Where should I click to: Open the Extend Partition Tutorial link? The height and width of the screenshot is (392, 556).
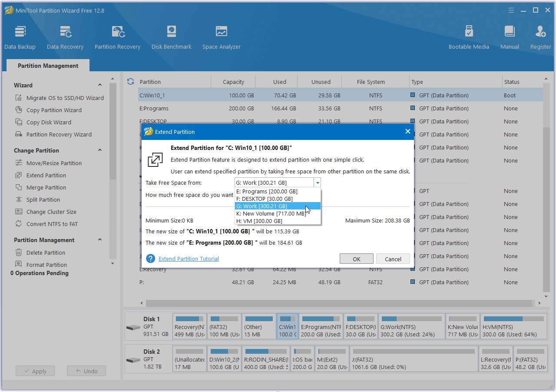coord(189,259)
